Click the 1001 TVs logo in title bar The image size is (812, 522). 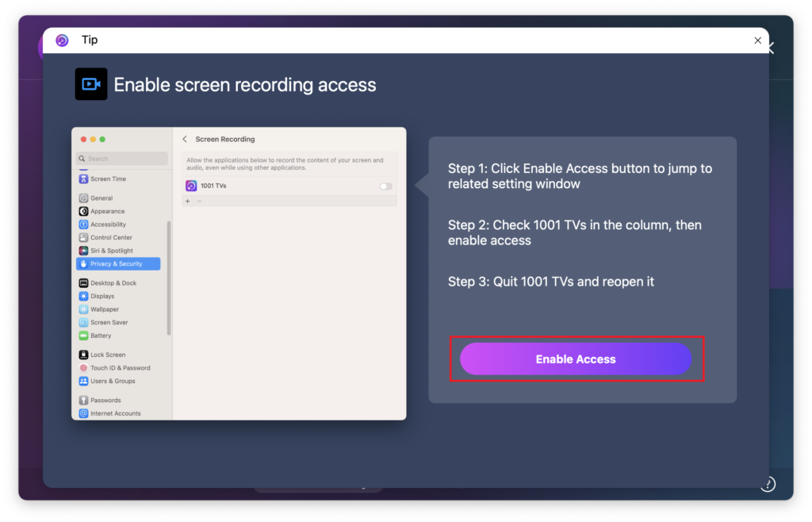(62, 40)
